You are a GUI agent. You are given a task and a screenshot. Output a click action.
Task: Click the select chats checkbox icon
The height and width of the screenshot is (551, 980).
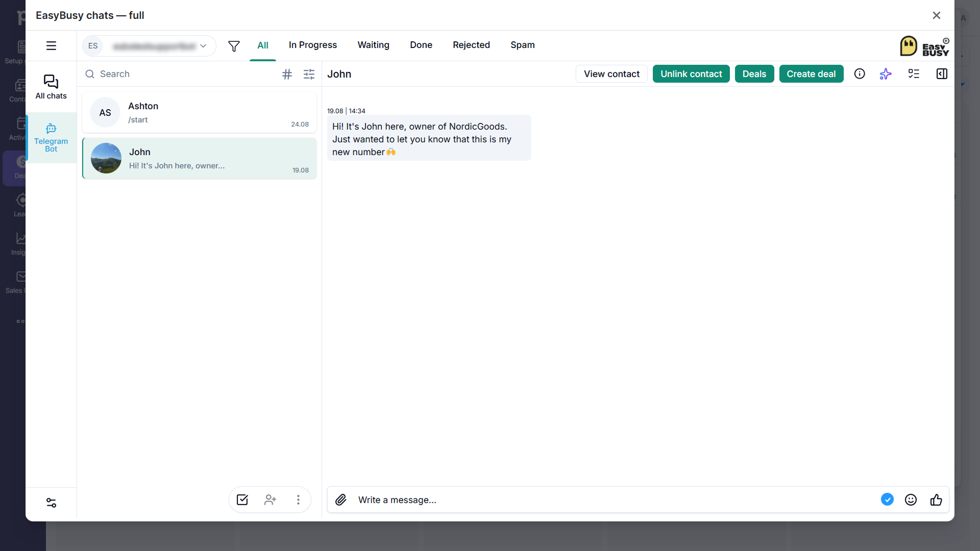(242, 500)
